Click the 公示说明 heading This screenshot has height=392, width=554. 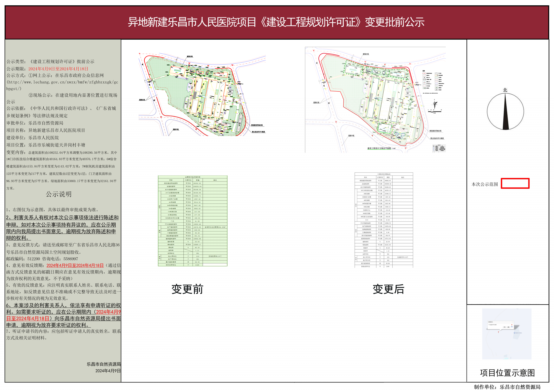pyautogui.click(x=59, y=194)
